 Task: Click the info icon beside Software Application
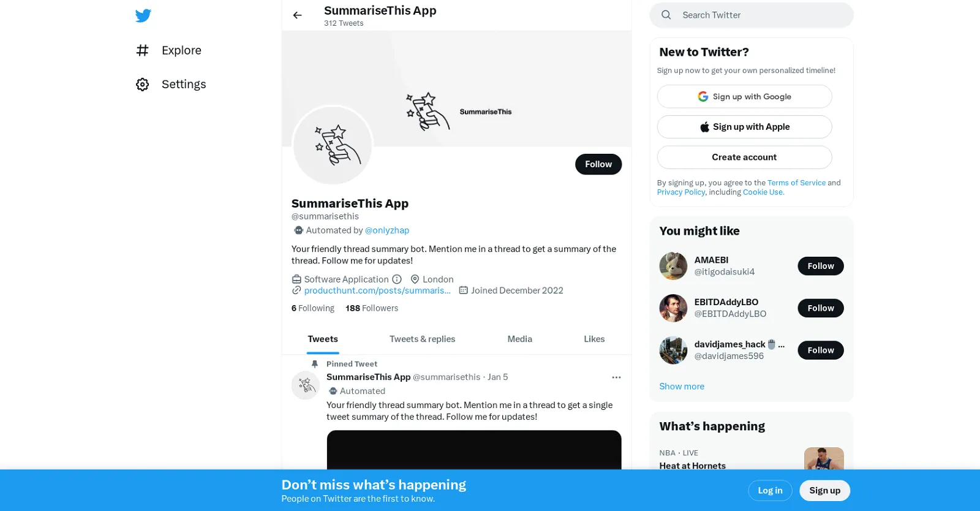pyautogui.click(x=397, y=279)
